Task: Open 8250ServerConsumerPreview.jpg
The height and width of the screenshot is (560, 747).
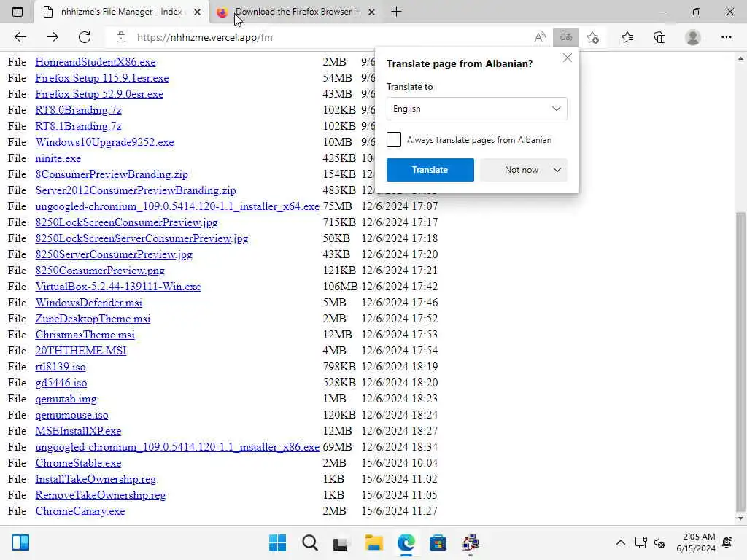Action: click(x=114, y=254)
